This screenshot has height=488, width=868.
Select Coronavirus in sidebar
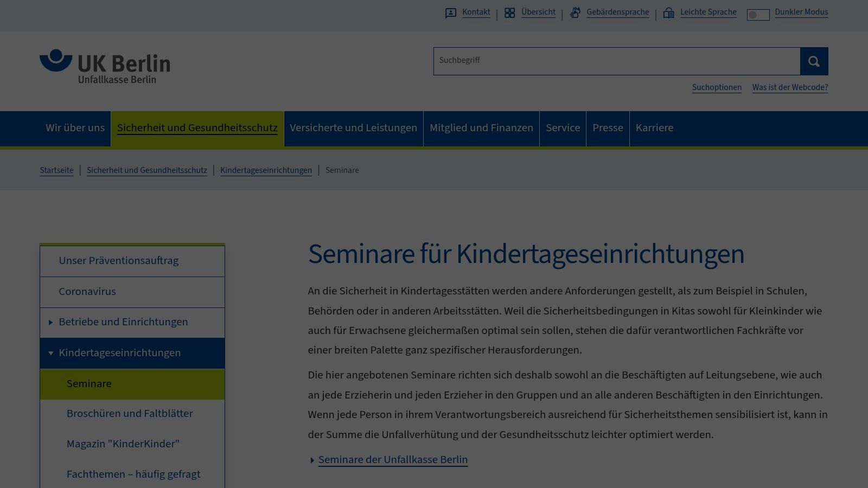[132, 292]
